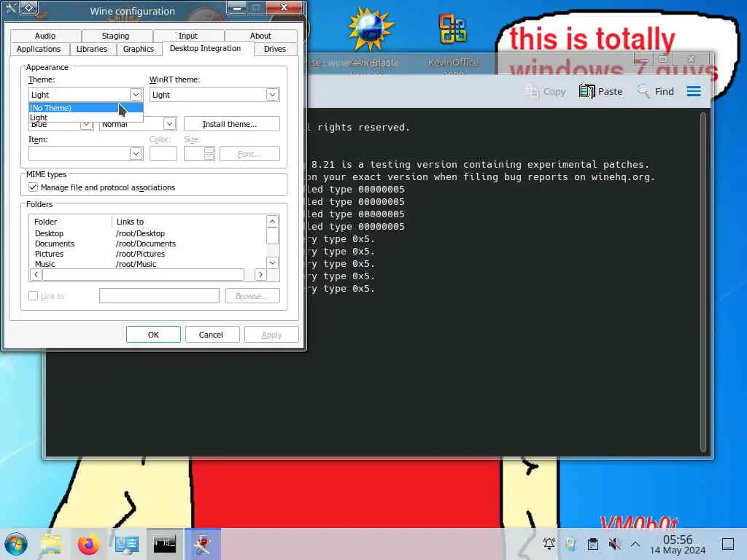Switch to the Applications tab
Image resolution: width=747 pixels, height=560 pixels.
pyautogui.click(x=39, y=49)
